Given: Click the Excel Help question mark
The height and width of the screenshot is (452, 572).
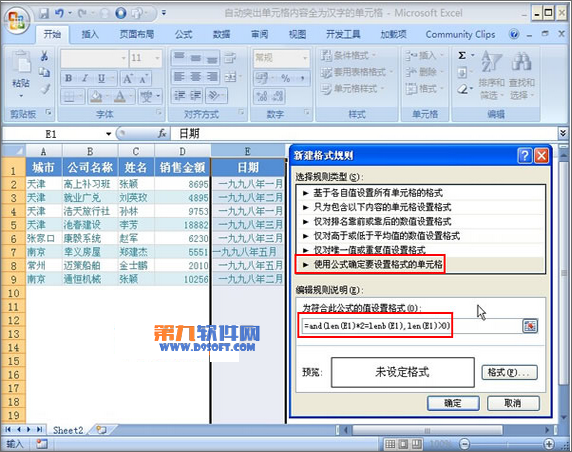Looking at the screenshot, I should click(x=514, y=34).
